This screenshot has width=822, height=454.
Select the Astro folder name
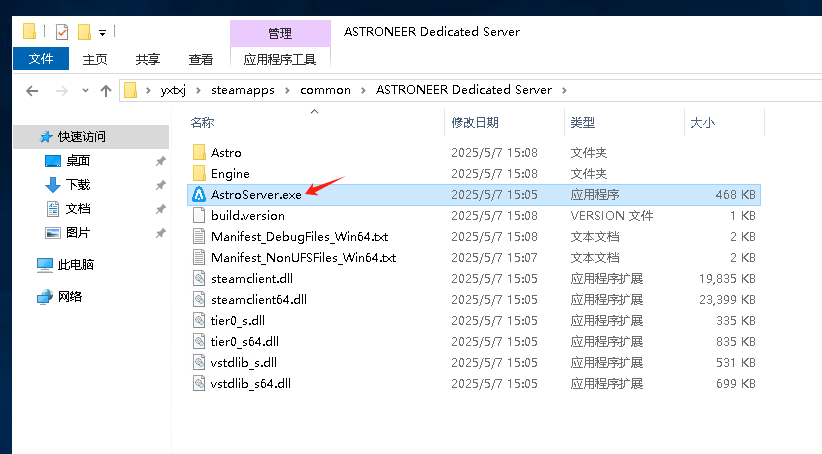(x=226, y=153)
